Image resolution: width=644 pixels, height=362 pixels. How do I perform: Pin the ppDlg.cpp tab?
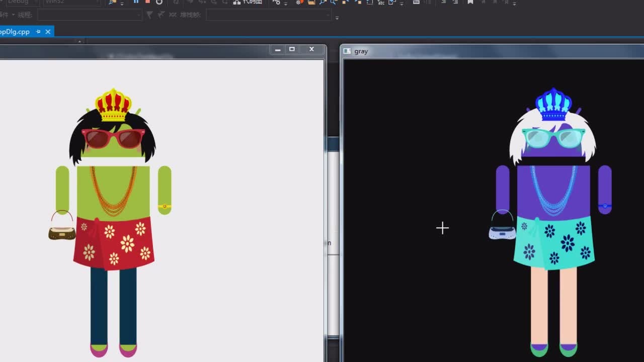click(38, 32)
